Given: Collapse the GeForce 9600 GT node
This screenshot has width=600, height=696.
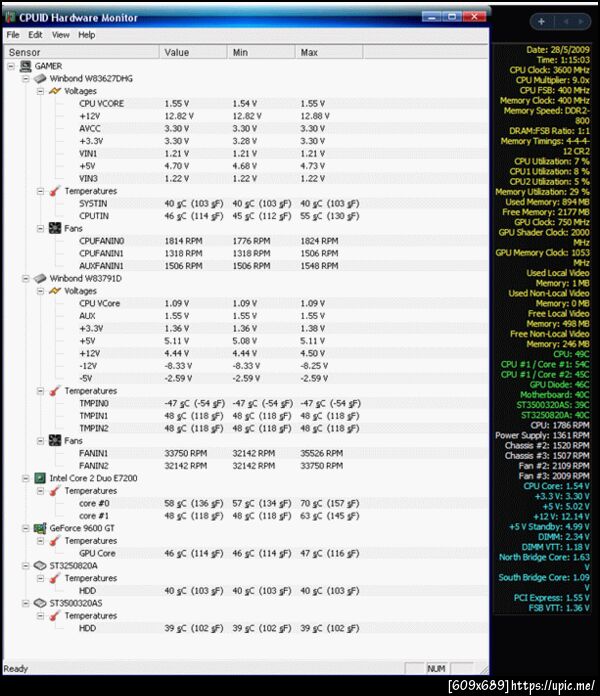Looking at the screenshot, I should point(25,528).
